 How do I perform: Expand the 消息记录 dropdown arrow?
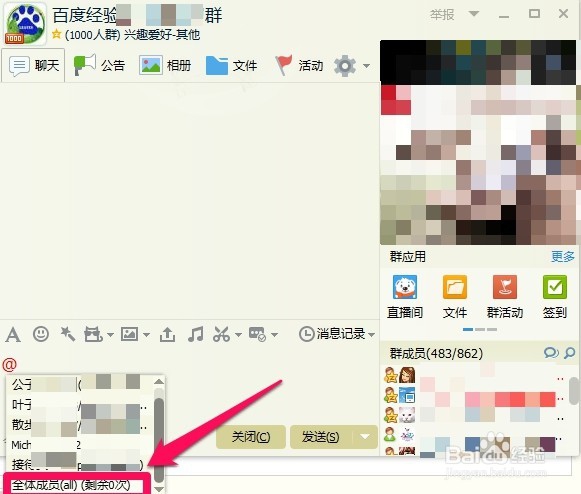[x=372, y=335]
